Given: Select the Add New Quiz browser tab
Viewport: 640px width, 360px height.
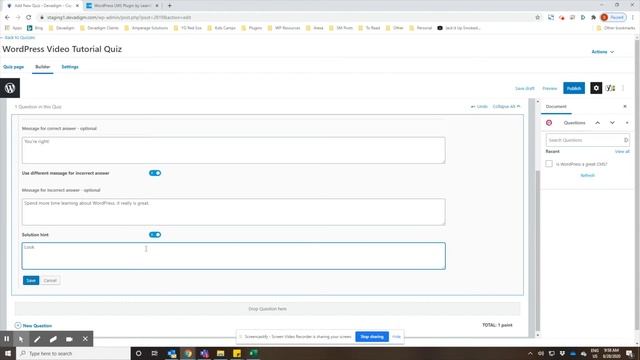Looking at the screenshot, I should [42, 6].
